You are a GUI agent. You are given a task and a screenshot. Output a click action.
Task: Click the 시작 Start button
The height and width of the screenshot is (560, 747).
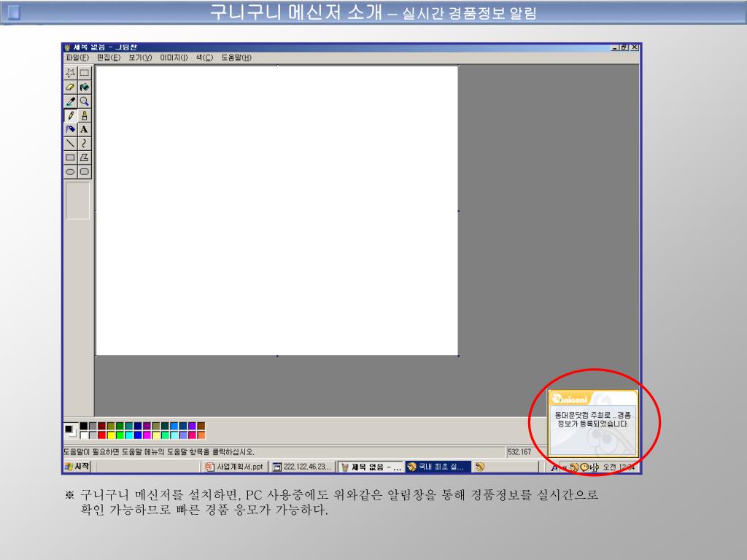77,467
